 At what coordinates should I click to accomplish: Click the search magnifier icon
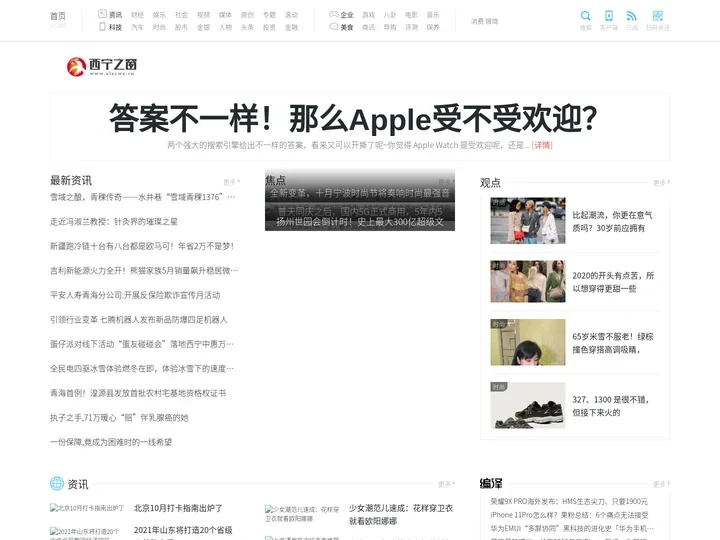coord(585,16)
